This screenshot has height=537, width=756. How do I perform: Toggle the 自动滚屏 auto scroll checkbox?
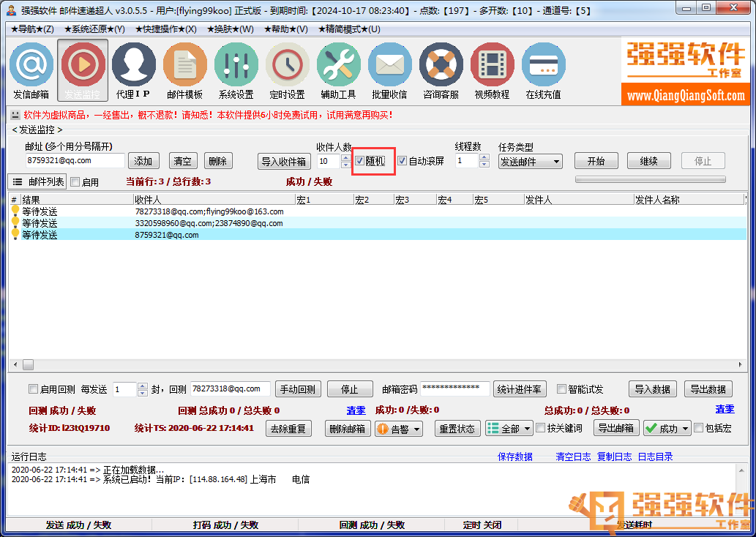pos(402,161)
